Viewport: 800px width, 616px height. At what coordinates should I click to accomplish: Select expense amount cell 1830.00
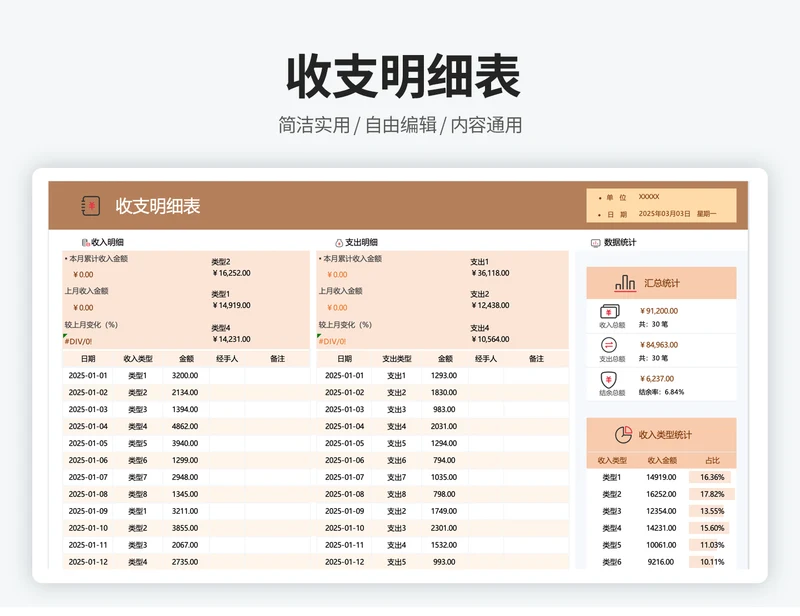(x=444, y=392)
